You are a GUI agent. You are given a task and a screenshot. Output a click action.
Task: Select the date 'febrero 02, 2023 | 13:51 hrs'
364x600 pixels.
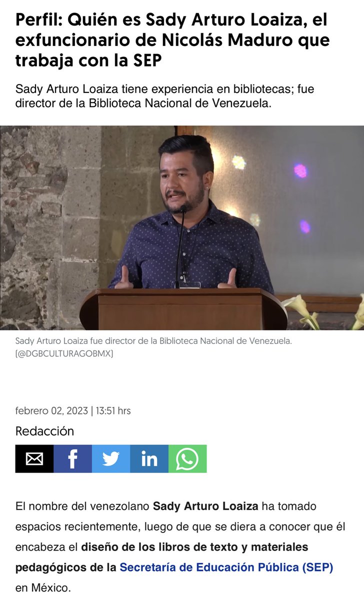73,410
